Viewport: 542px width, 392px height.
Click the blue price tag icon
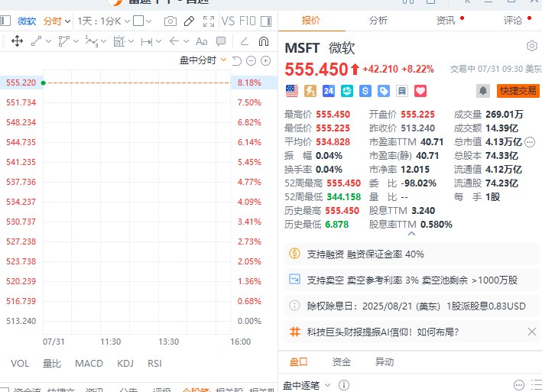pos(384,91)
